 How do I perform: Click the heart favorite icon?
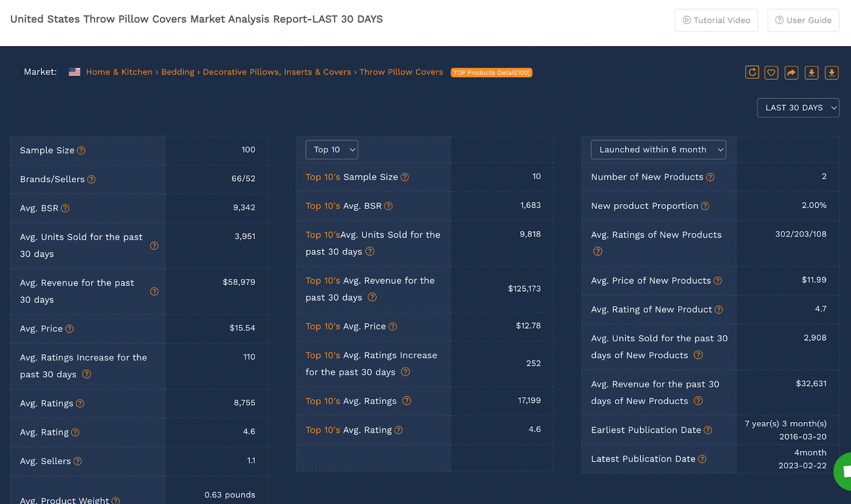click(772, 72)
